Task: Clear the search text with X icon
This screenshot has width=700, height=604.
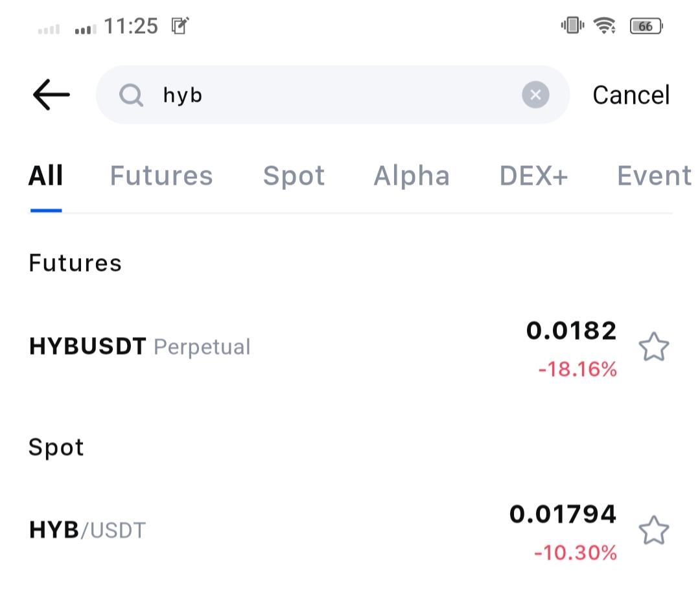Action: (x=535, y=95)
